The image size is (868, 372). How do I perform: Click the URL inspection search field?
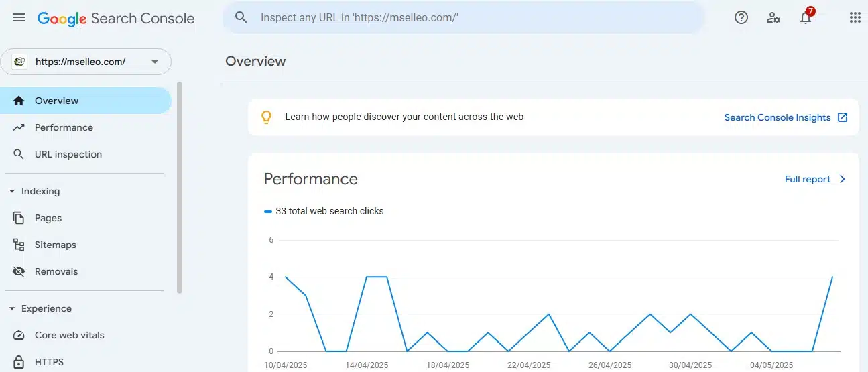[x=464, y=17]
